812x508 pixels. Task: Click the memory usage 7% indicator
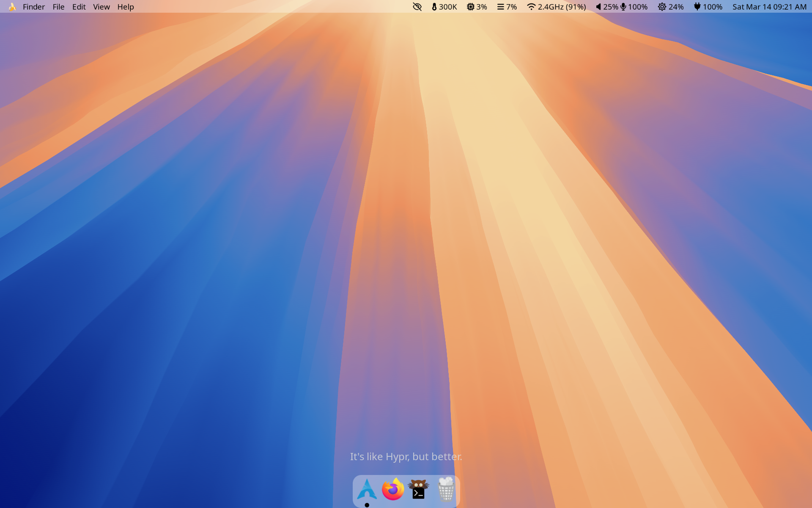[507, 7]
